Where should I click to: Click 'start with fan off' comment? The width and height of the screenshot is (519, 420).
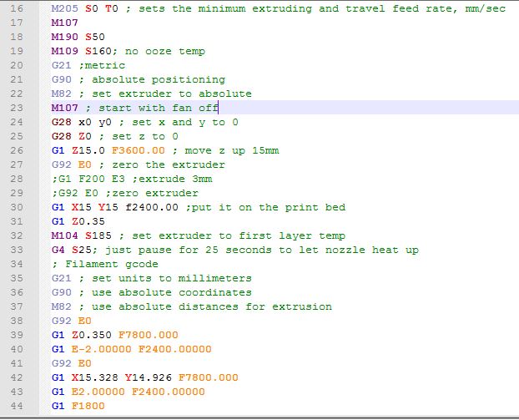(159, 108)
